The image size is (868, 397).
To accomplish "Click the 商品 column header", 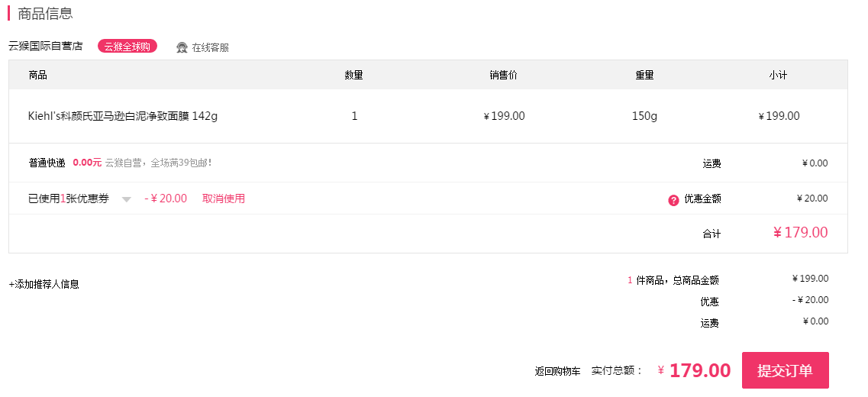I will [37, 76].
